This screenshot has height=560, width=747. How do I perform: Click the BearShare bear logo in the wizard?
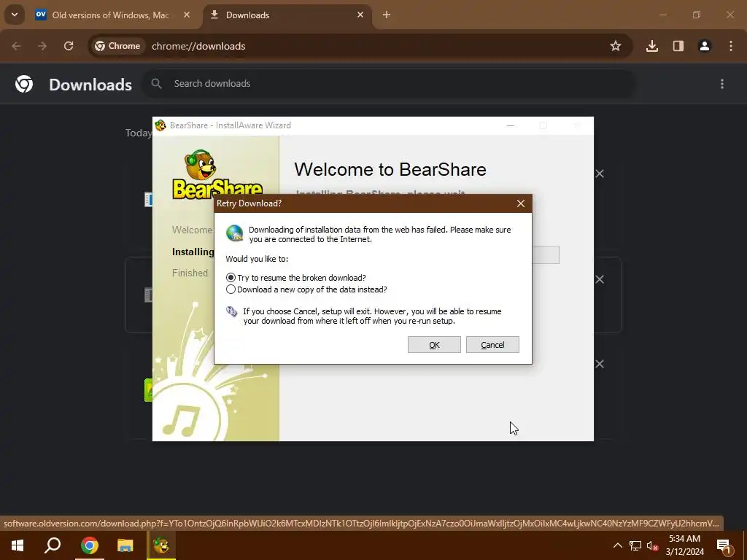point(217,174)
